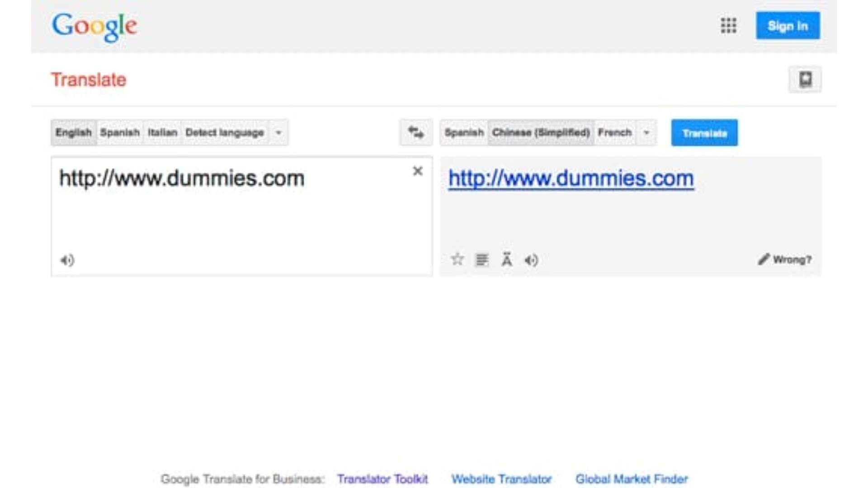Select all translated text icon
Screen dimensions: 868x488
coord(482,260)
